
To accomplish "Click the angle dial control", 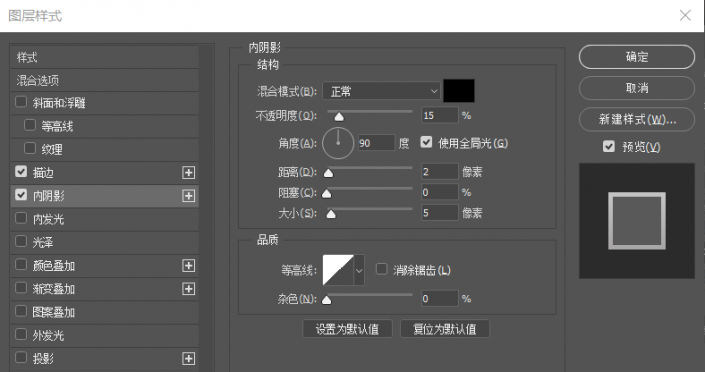I will pyautogui.click(x=338, y=143).
